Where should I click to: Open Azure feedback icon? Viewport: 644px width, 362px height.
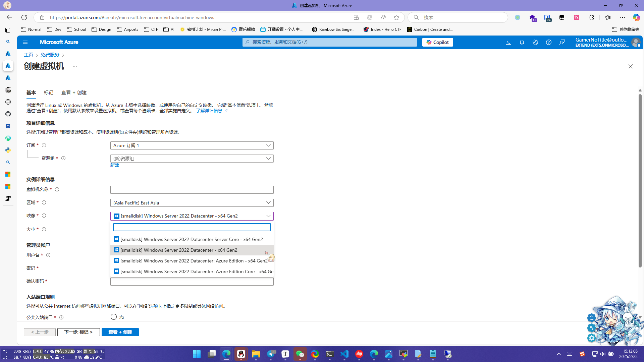point(562,42)
